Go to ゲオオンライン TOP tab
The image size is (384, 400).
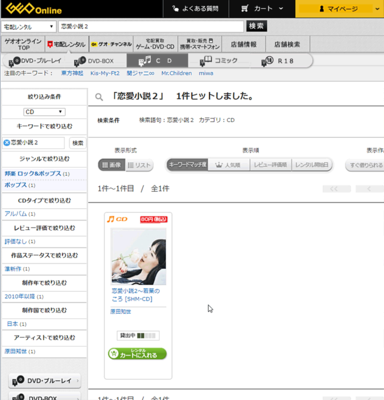pyautogui.click(x=23, y=44)
